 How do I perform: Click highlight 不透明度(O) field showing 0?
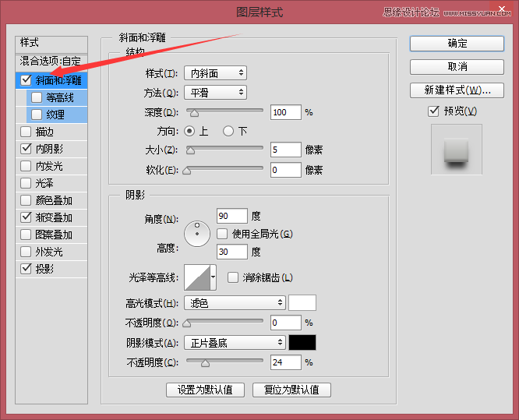tap(286, 323)
